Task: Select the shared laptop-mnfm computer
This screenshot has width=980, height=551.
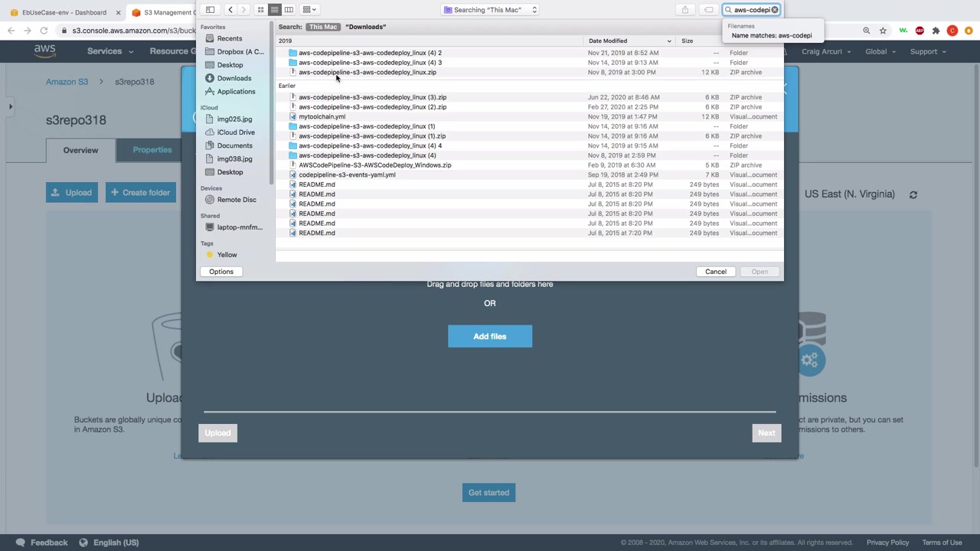Action: (239, 227)
